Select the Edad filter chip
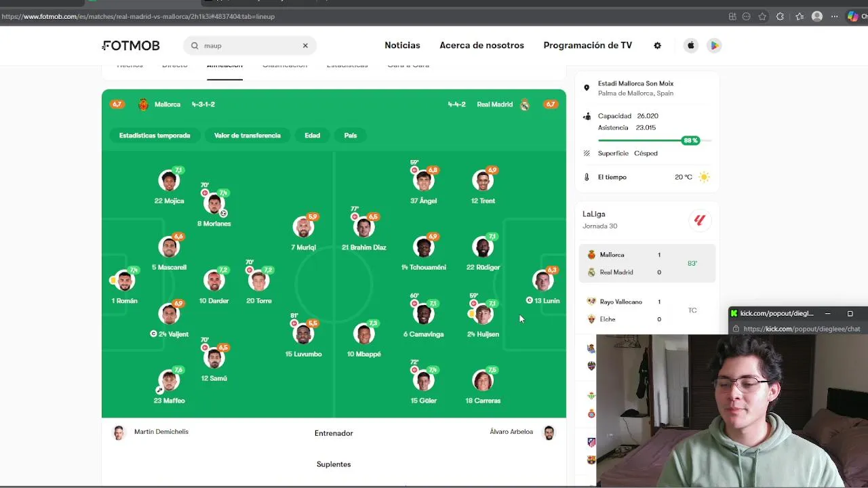The width and height of the screenshot is (868, 488). pos(312,136)
